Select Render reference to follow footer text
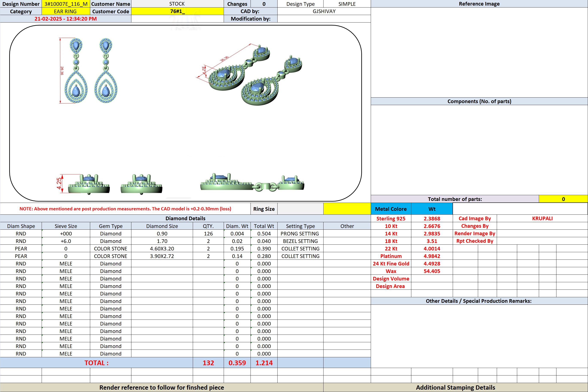Image resolution: width=588 pixels, height=392 pixels. point(162,387)
